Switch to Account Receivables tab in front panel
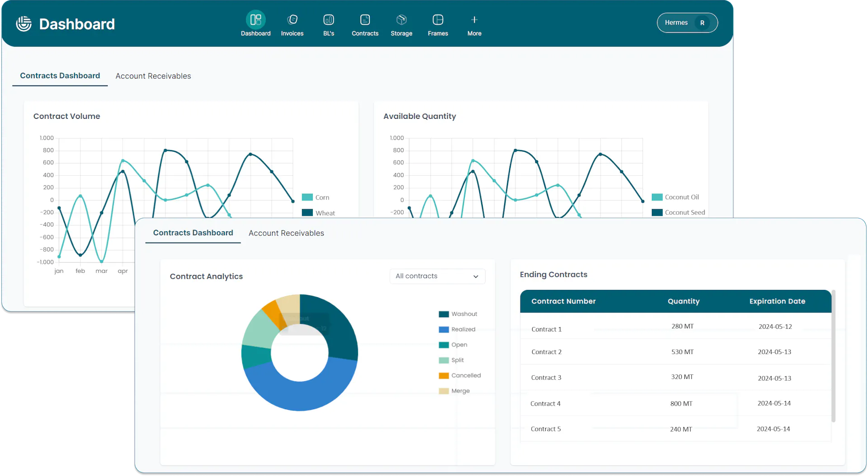Screen dimensions: 868x476 [x=286, y=233]
